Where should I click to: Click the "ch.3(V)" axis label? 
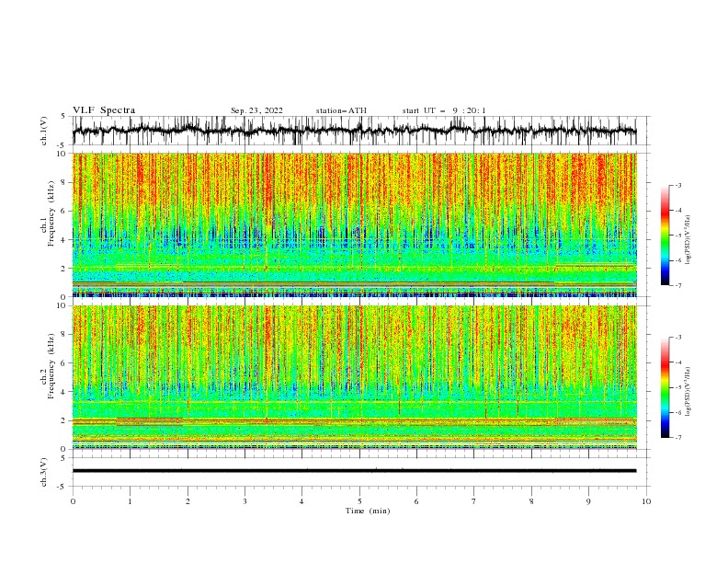pos(44,472)
